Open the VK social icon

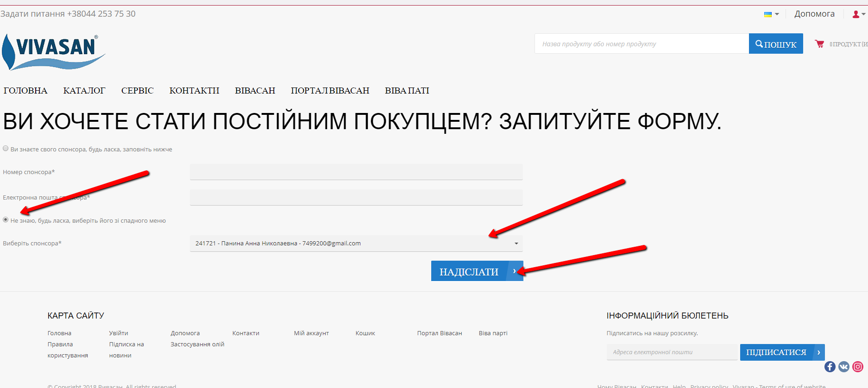coord(844,367)
